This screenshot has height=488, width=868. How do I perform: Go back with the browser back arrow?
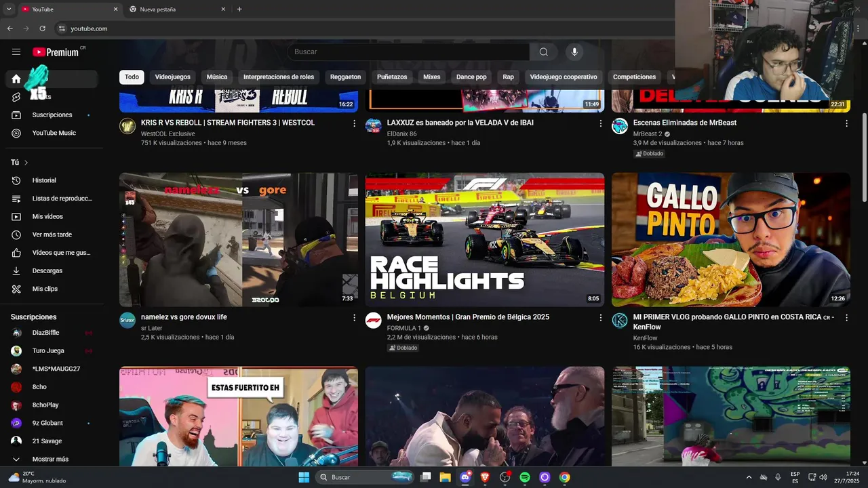pyautogui.click(x=9, y=28)
